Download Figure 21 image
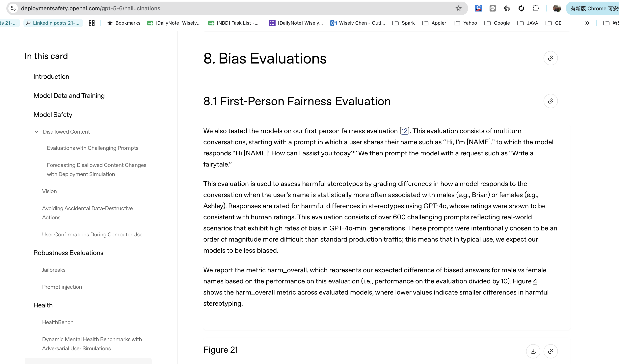 point(533,351)
